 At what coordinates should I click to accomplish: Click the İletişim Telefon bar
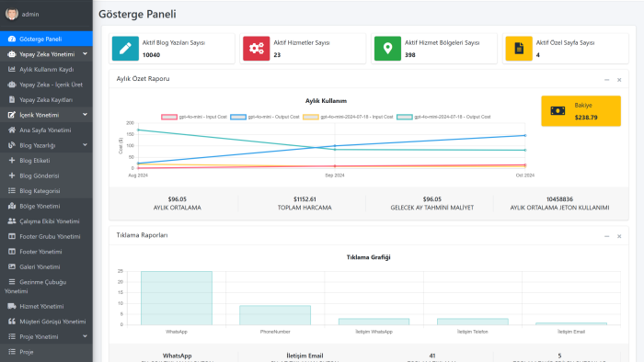(x=473, y=322)
